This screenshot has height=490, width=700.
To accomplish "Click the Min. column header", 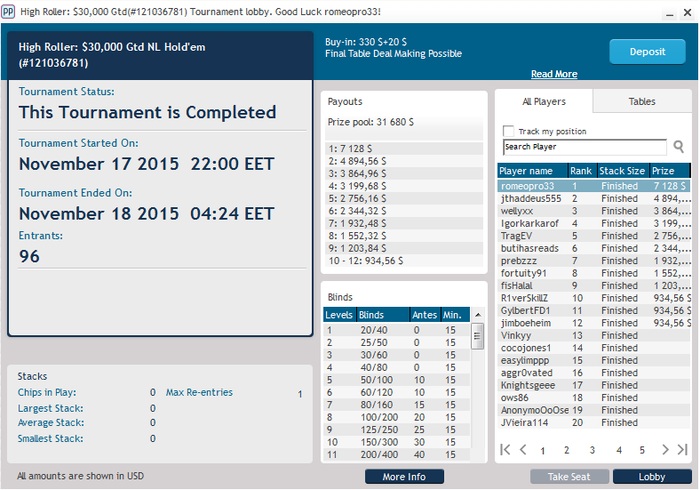I will (x=454, y=315).
